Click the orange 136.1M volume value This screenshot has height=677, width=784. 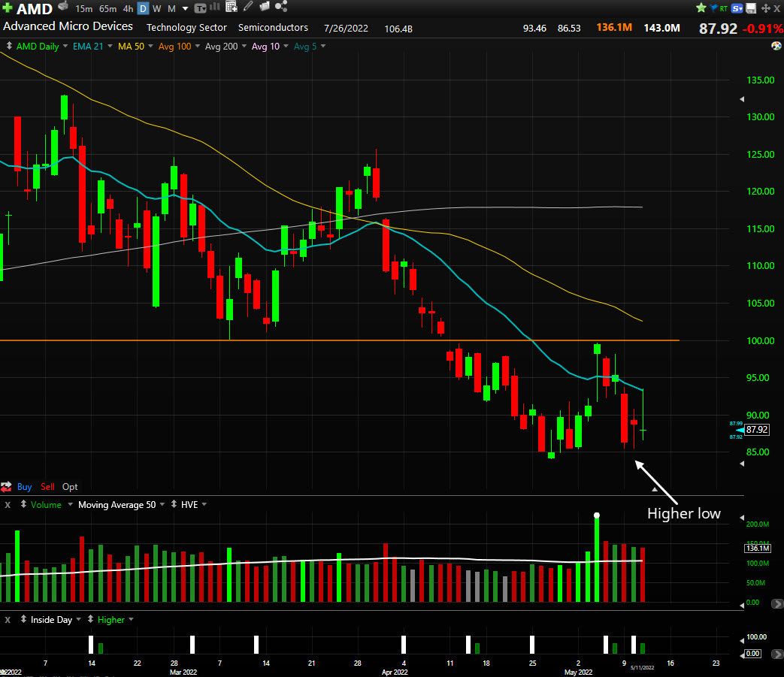click(x=615, y=28)
